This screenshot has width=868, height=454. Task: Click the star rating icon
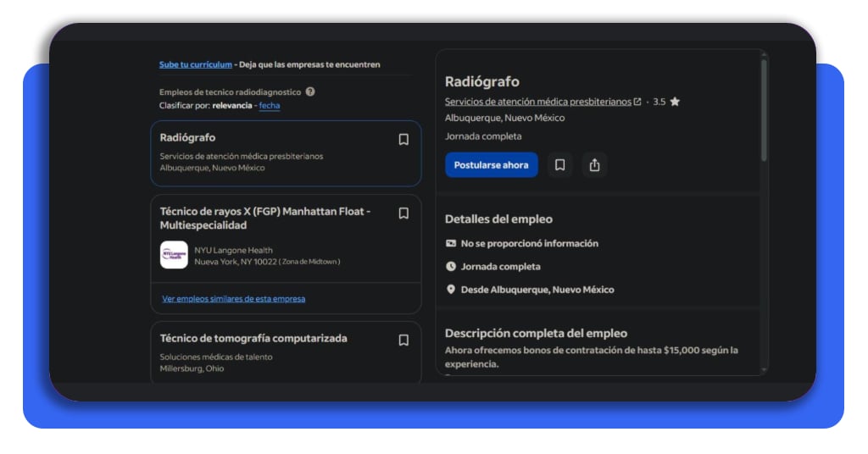pos(675,102)
